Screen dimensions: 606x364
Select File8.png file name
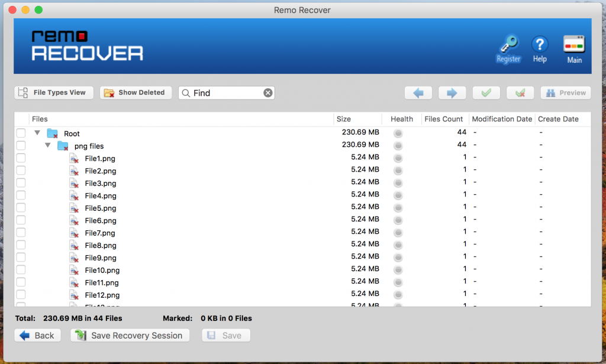click(101, 246)
